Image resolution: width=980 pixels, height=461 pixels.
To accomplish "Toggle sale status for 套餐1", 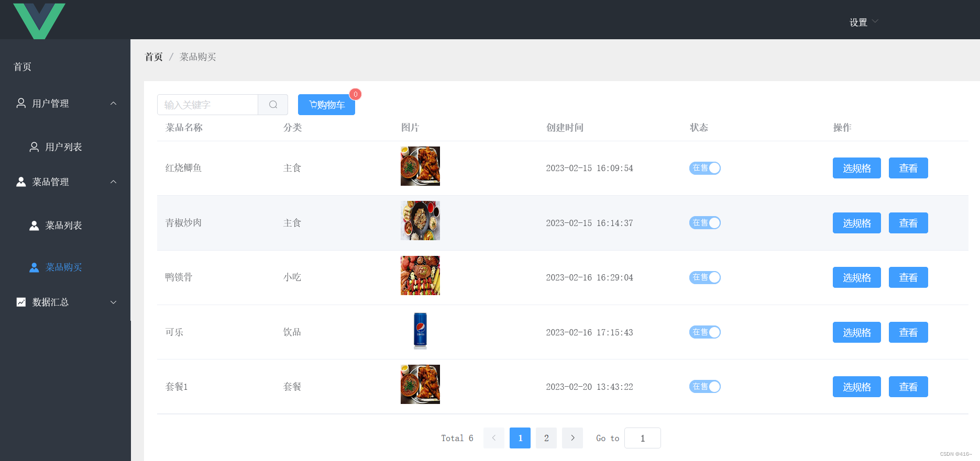I will click(x=705, y=387).
